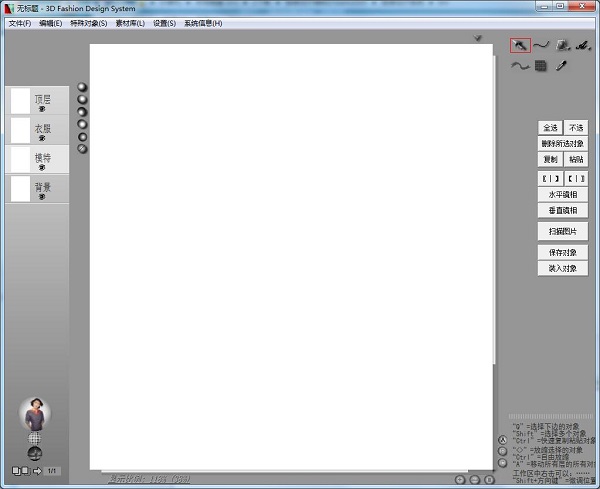Select the 衣服 layer thumbnail

[x=20, y=130]
